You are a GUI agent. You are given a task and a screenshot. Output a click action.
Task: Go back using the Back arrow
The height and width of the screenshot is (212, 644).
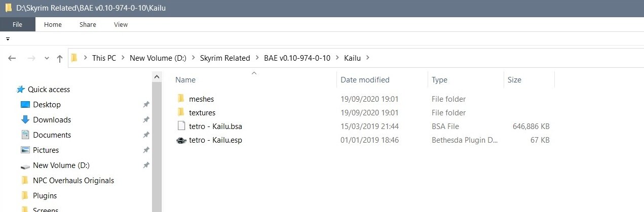tap(12, 58)
